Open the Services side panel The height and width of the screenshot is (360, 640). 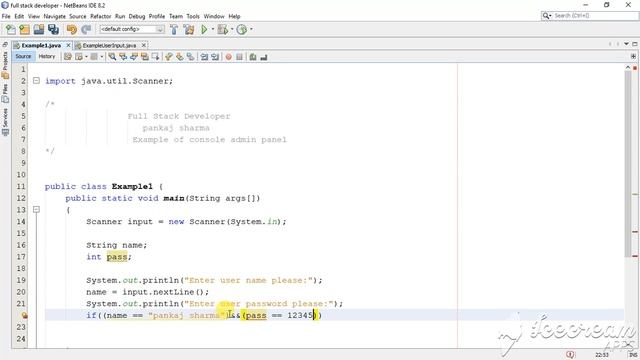pos(5,122)
